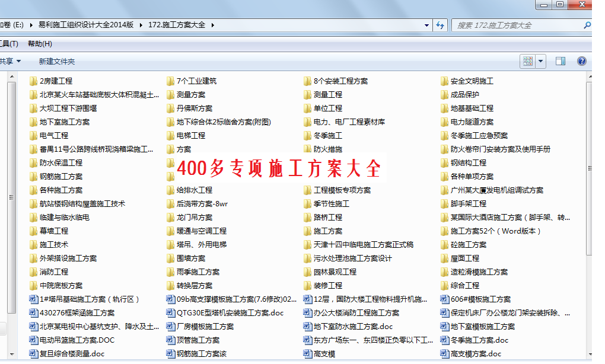Viewport: 605px width, 364px height.
Task: Toggle the preview pane button
Action: [561, 61]
